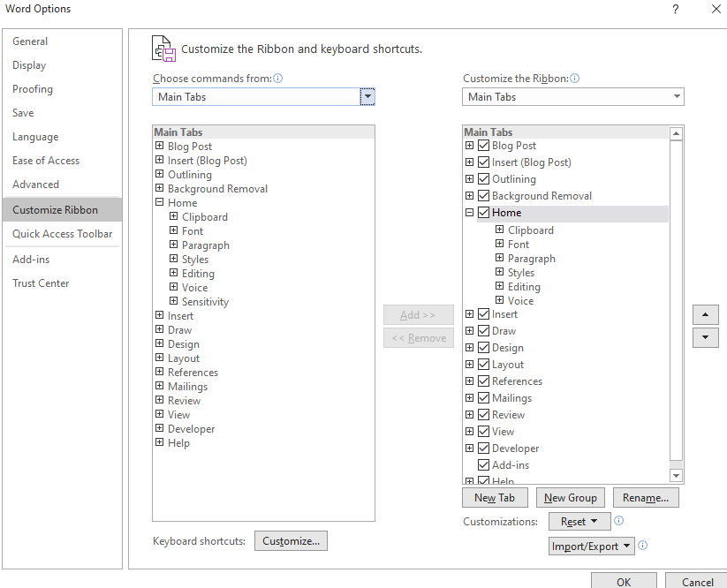Click scroll down arrow of ribbon list
Screen dimensions: 727x588
click(x=676, y=475)
